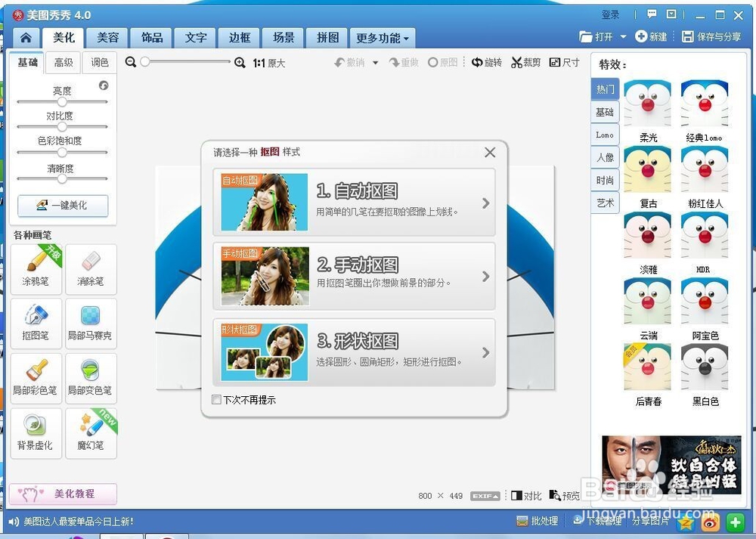Reset basic adjustments with the circular icon

click(x=104, y=85)
